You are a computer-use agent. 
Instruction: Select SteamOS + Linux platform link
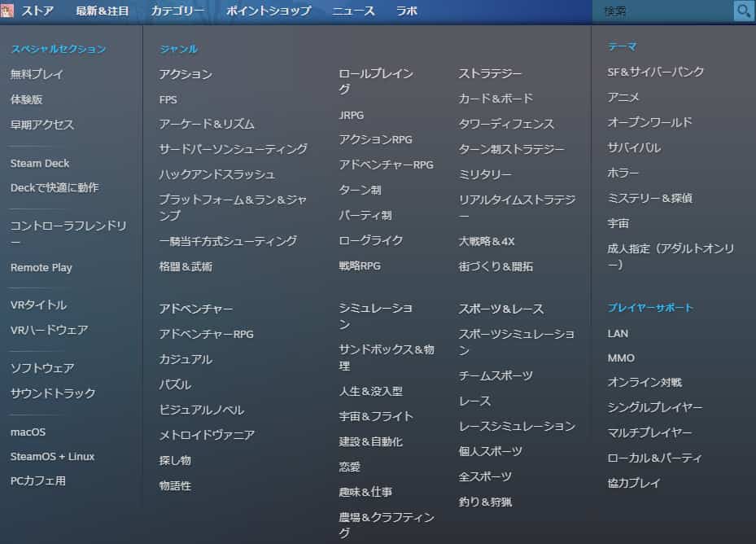[x=52, y=456]
